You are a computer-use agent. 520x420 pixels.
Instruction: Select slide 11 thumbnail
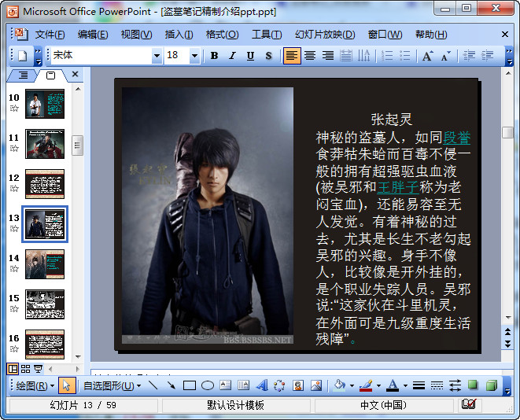tap(45, 144)
